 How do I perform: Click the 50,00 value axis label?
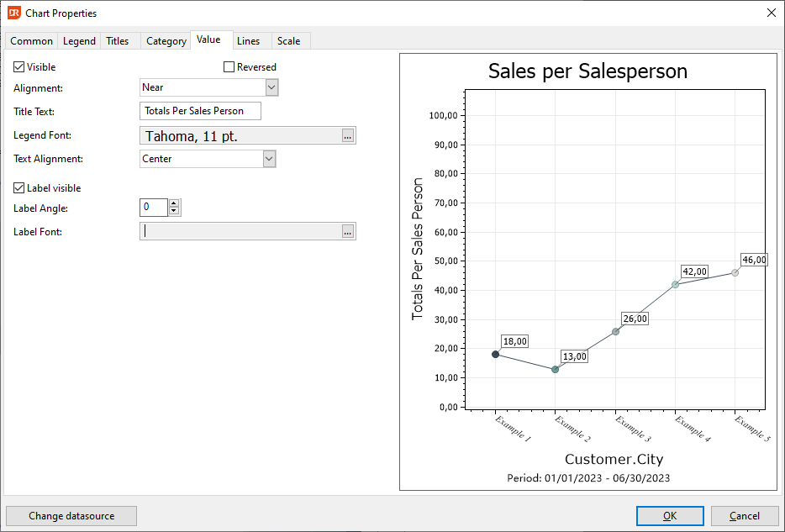446,261
